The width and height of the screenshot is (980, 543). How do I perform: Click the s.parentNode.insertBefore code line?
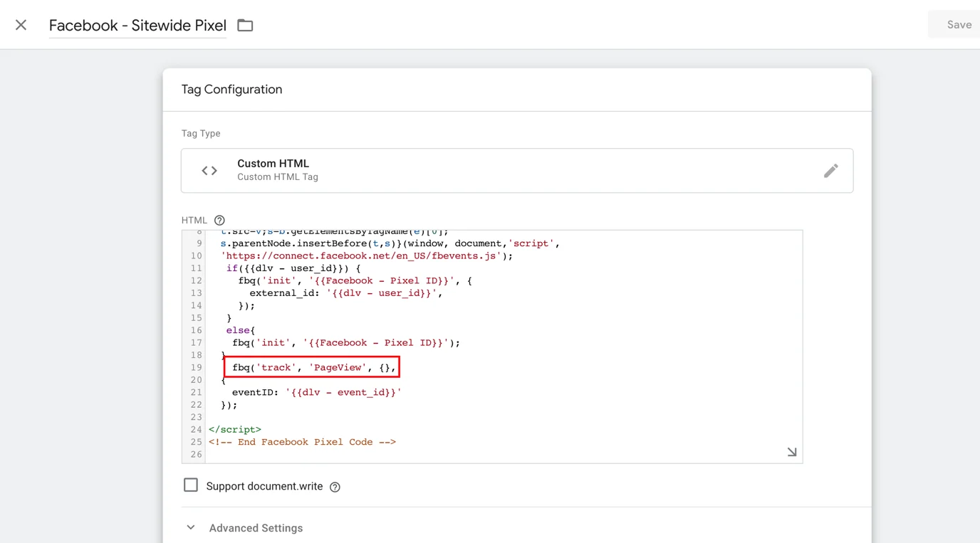[x=390, y=243]
